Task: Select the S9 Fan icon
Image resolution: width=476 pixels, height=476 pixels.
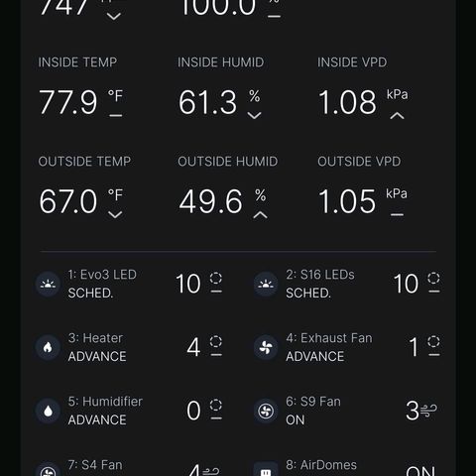Action: [x=266, y=411]
